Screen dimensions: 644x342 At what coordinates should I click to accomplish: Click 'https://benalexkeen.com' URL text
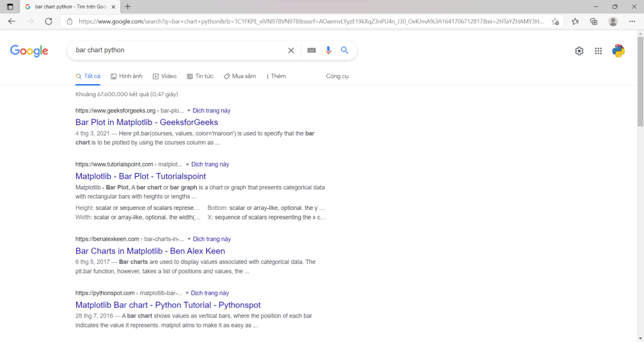(107, 240)
